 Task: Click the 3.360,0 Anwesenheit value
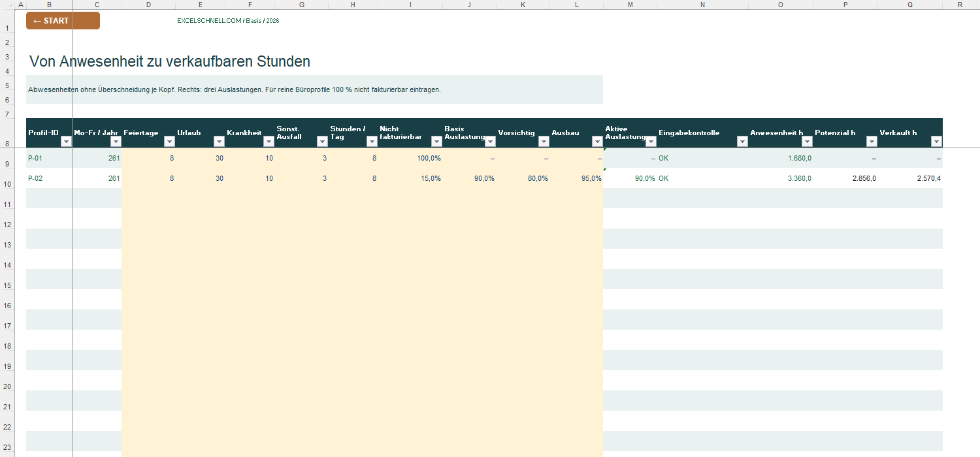click(781, 178)
